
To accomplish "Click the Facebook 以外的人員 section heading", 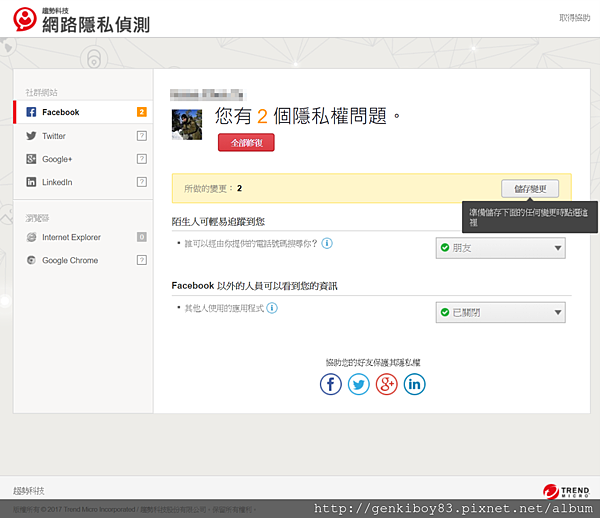I will [254, 286].
